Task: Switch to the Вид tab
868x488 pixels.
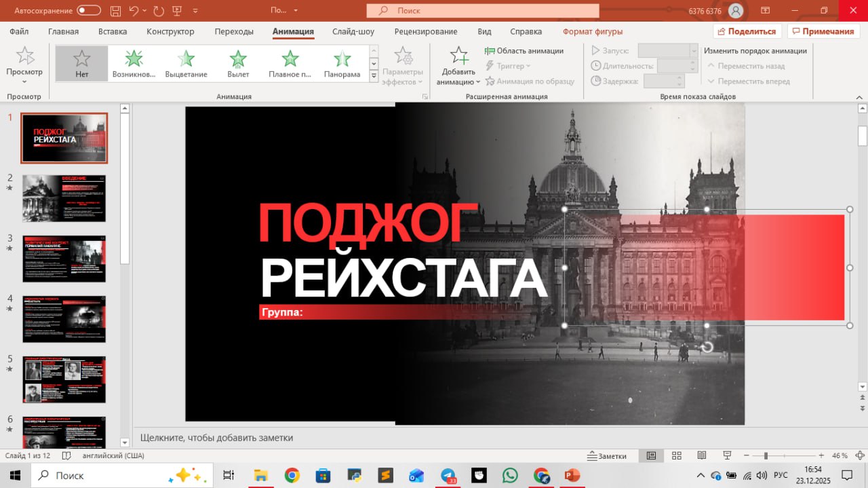Action: [x=484, y=31]
